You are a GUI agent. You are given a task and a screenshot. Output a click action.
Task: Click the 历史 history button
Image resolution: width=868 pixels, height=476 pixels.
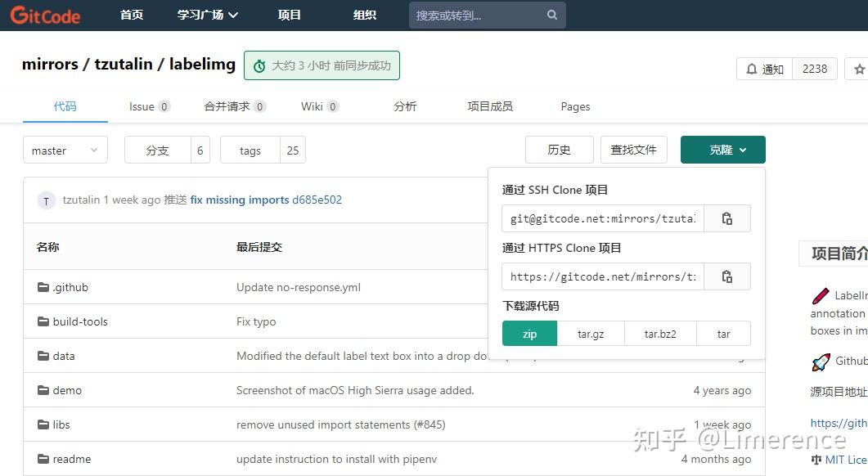tap(559, 150)
